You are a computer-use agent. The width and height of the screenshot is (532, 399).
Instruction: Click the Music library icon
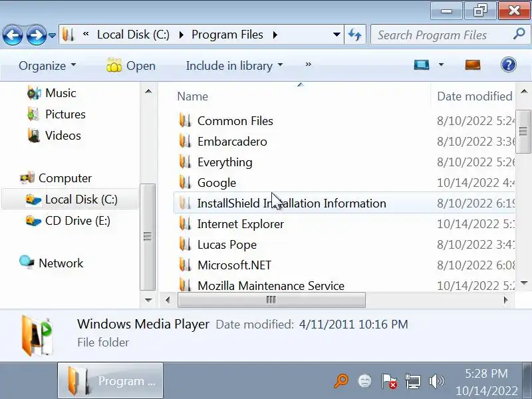pos(34,93)
